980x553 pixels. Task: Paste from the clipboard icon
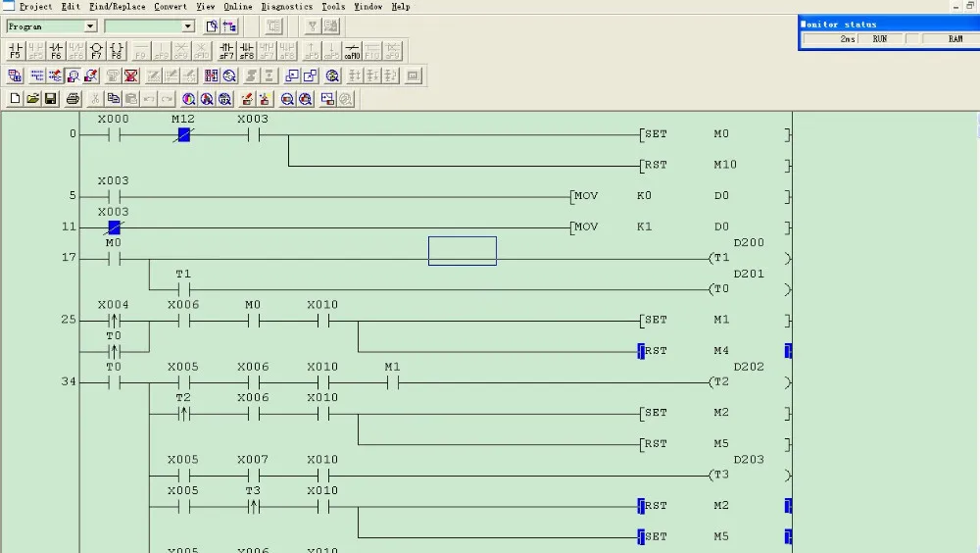point(131,99)
